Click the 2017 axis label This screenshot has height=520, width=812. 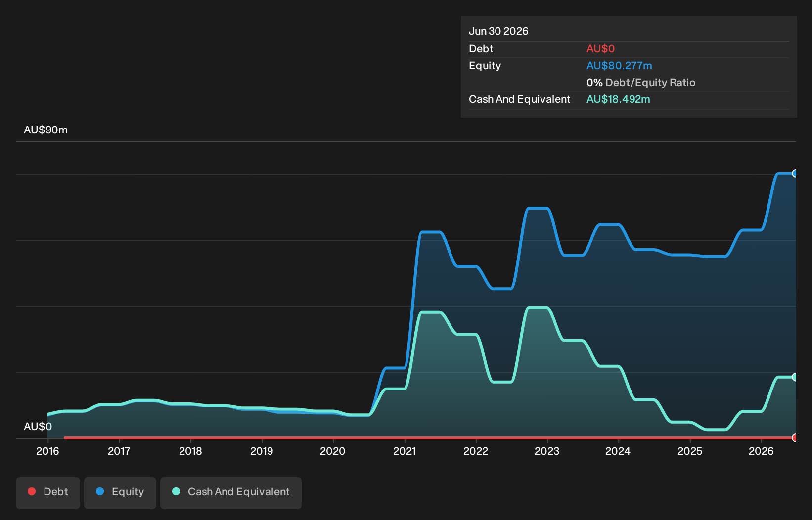point(119,451)
